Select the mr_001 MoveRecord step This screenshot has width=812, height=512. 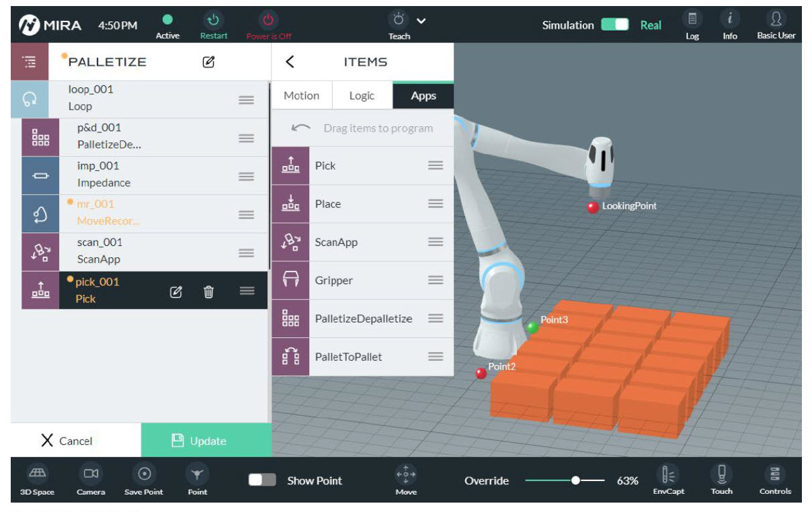pyautogui.click(x=145, y=214)
